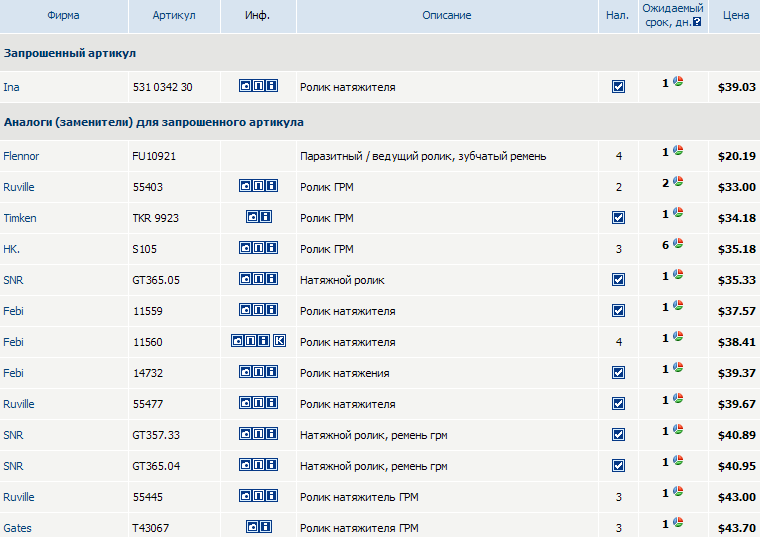760x537 pixels.
Task: Click the availability checkbox for Timken TKR 9923
Action: 618,218
